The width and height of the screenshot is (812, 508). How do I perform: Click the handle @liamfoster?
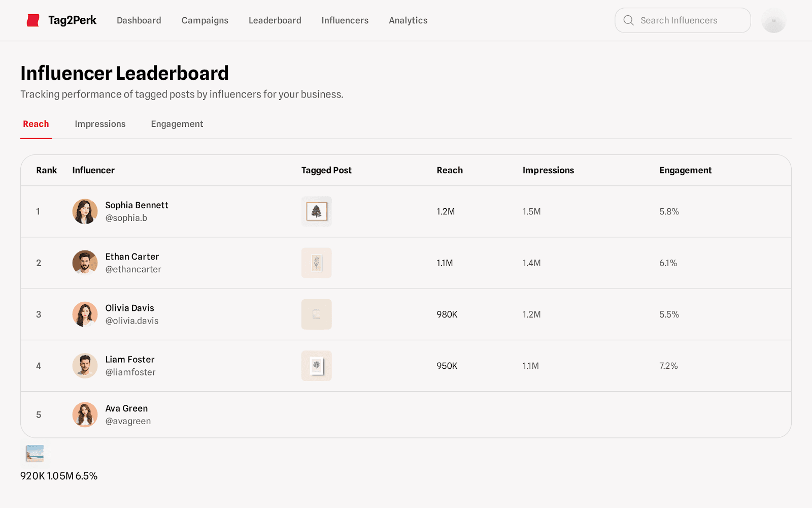(130, 372)
